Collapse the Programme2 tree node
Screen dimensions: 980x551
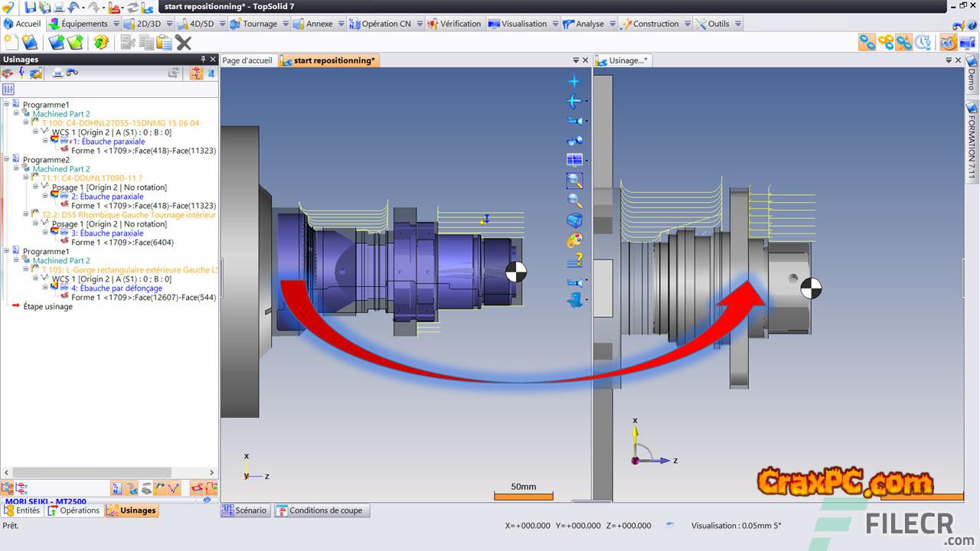pyautogui.click(x=6, y=159)
